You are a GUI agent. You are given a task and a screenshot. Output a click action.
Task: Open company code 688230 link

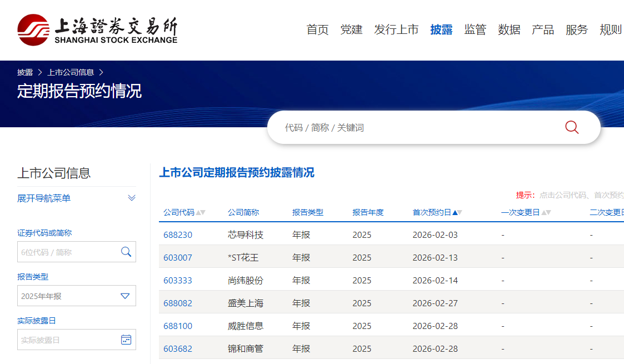pyautogui.click(x=178, y=235)
